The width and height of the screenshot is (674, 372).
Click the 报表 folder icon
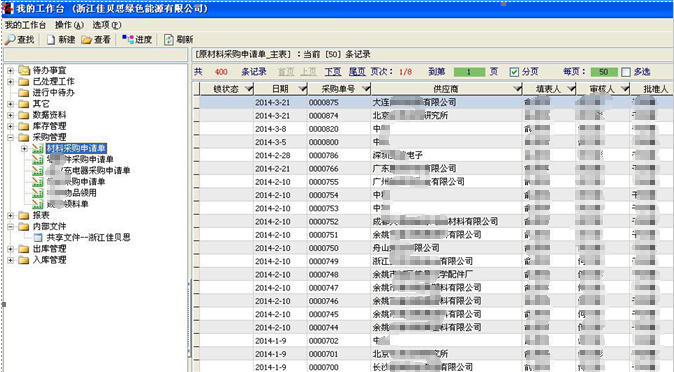coord(24,215)
